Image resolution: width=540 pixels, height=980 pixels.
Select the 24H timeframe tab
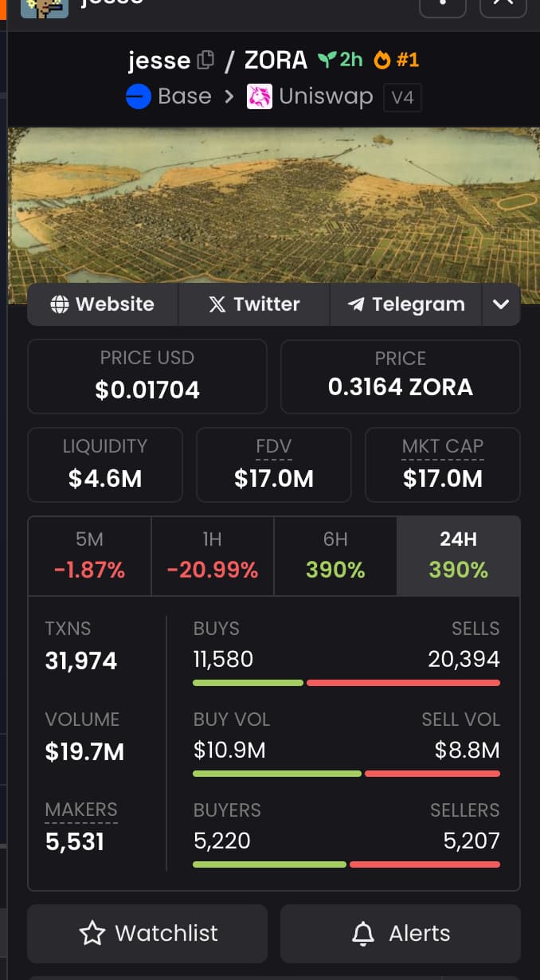point(458,555)
